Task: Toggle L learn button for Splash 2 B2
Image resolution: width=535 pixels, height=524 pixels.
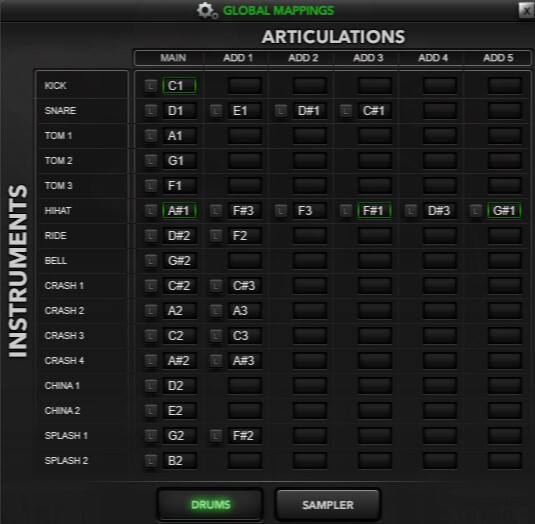Action: tap(151, 461)
